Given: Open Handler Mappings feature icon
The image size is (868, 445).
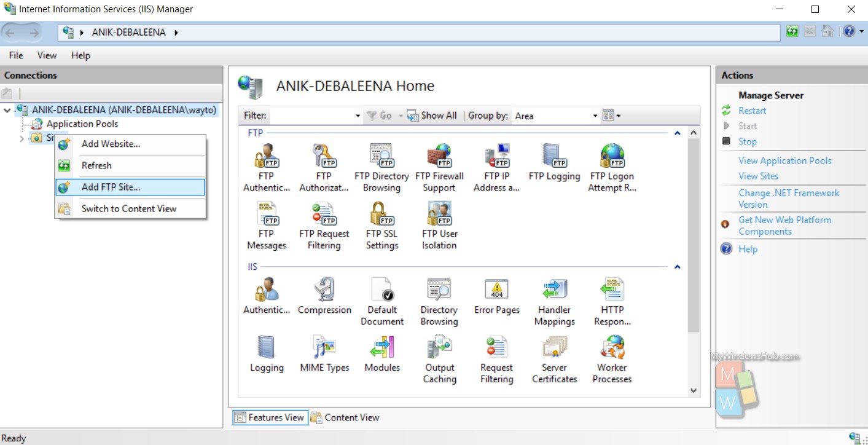Looking at the screenshot, I should pos(554,289).
